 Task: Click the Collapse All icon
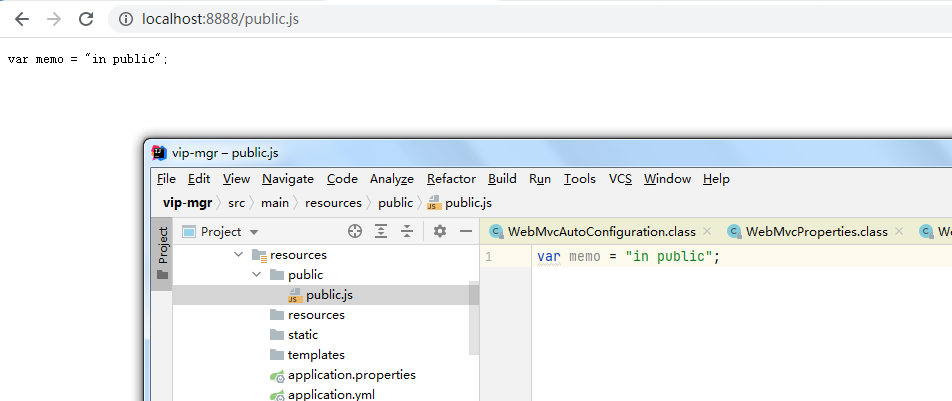pos(407,231)
